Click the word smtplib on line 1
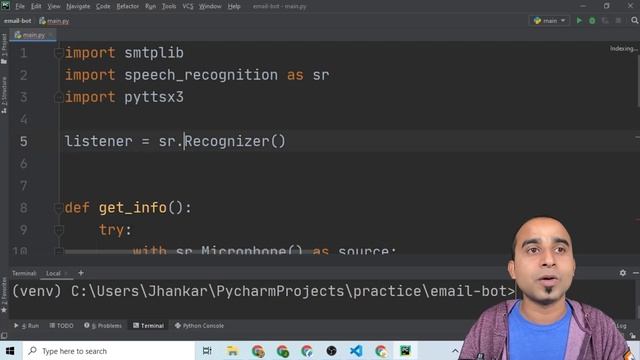Screen dimensions: 640x360 click(x=154, y=53)
